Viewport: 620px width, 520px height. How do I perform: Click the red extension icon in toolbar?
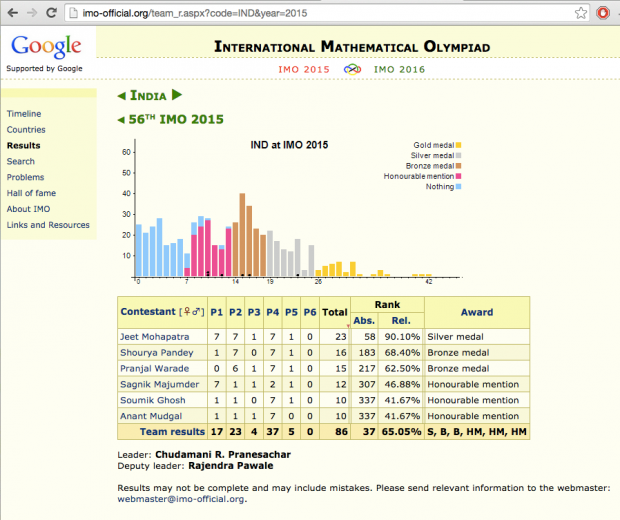pyautogui.click(x=604, y=13)
